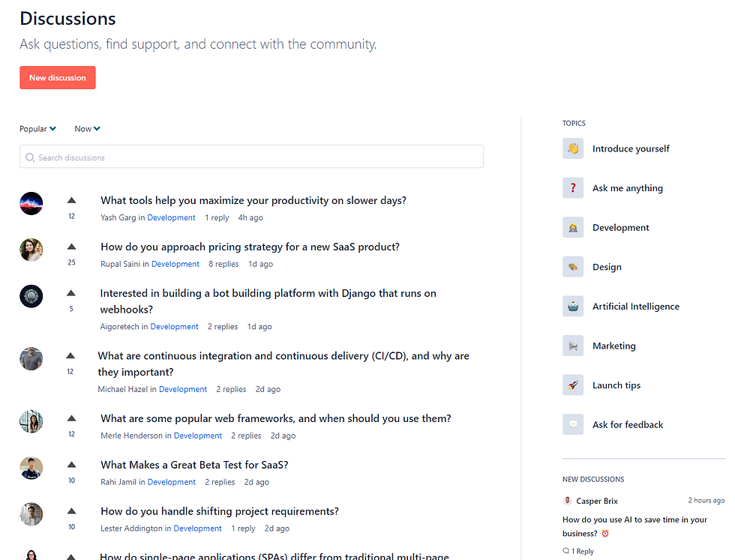This screenshot has width=735, height=560.
Task: Open Aigoretech's avatar
Action: coord(31,296)
